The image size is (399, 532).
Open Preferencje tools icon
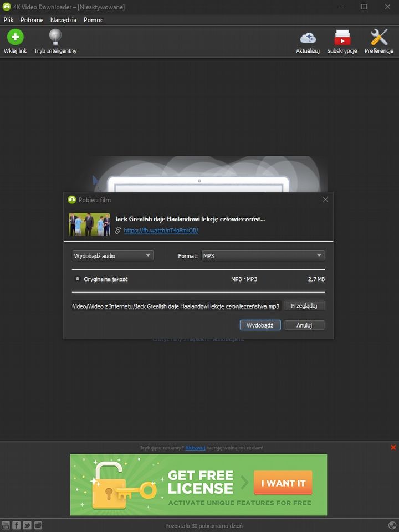click(378, 38)
